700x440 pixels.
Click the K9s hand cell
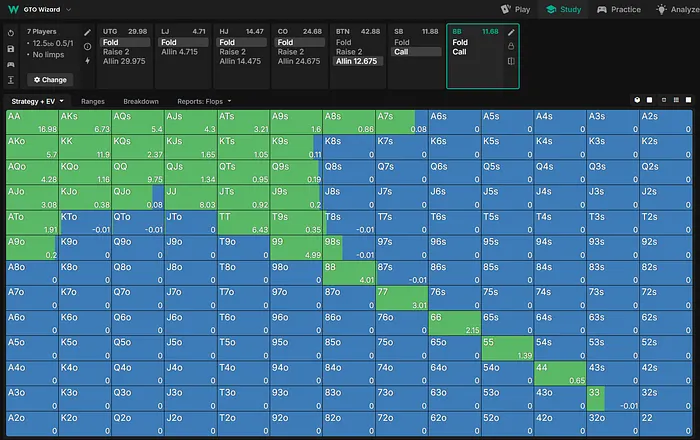point(296,147)
